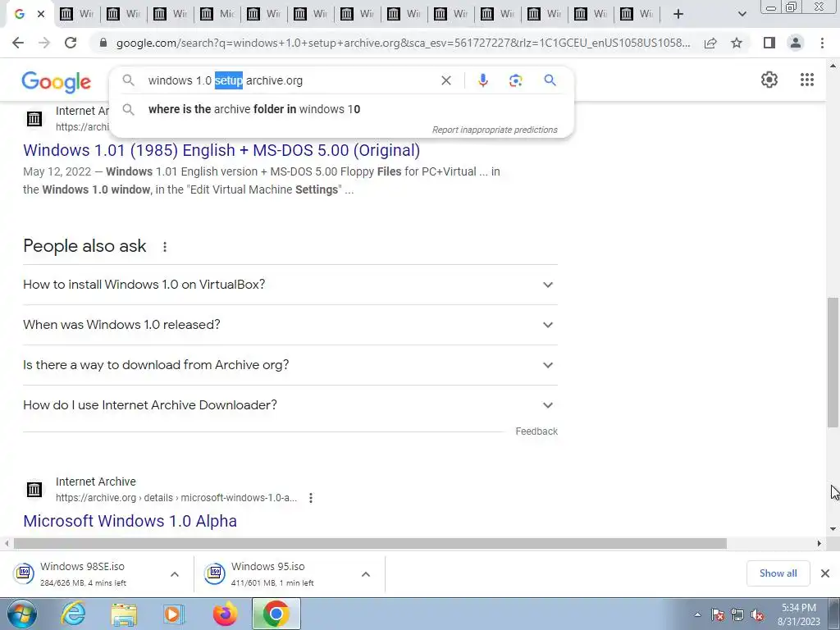Expand When was Windows 1.0 released

pyautogui.click(x=290, y=325)
